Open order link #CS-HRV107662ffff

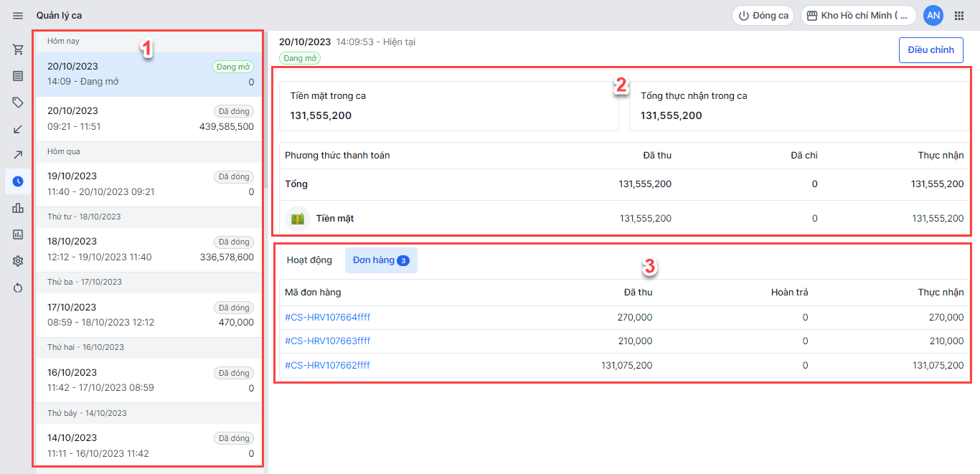coord(328,365)
